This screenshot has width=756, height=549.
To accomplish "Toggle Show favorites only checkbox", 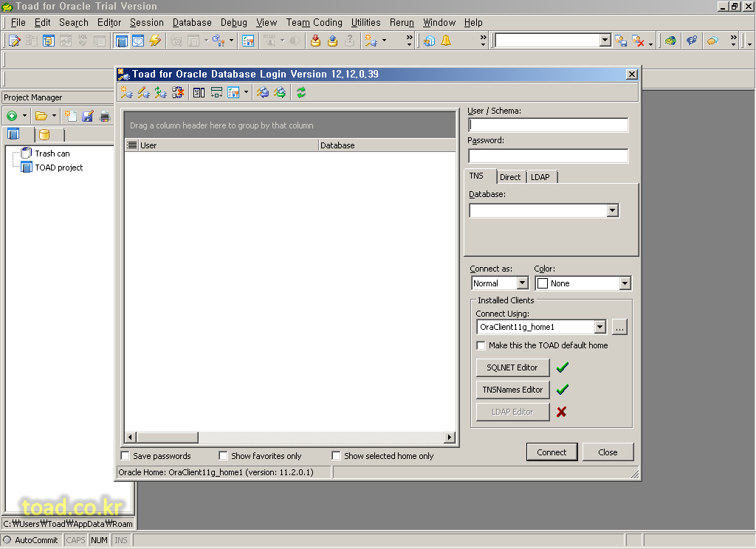I will 223,455.
